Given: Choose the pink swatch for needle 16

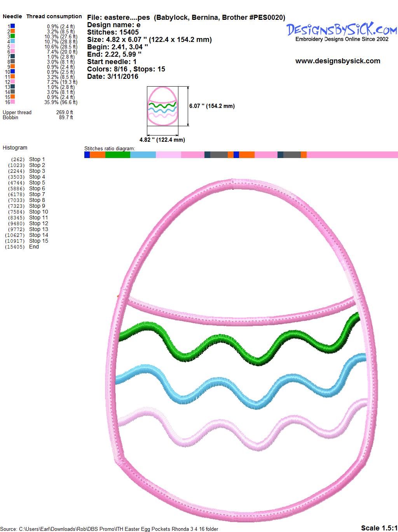Looking at the screenshot, I should pyautogui.click(x=13, y=102).
